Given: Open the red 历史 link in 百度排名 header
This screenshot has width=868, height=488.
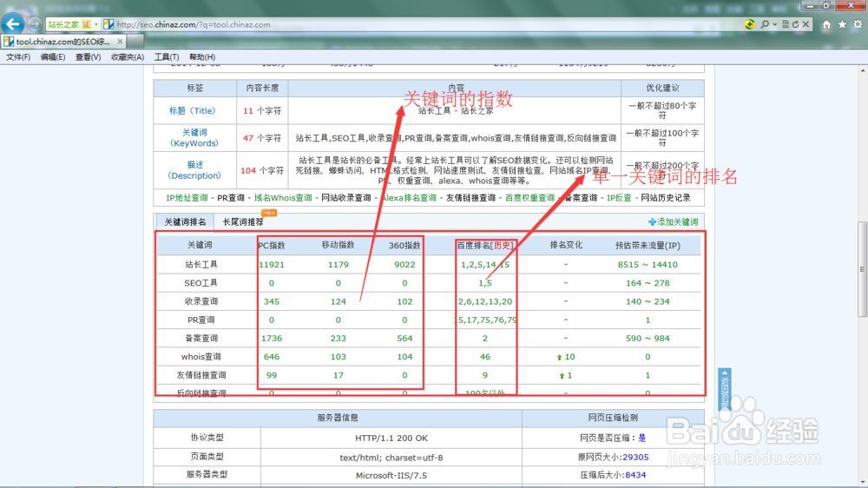Looking at the screenshot, I should [502, 246].
